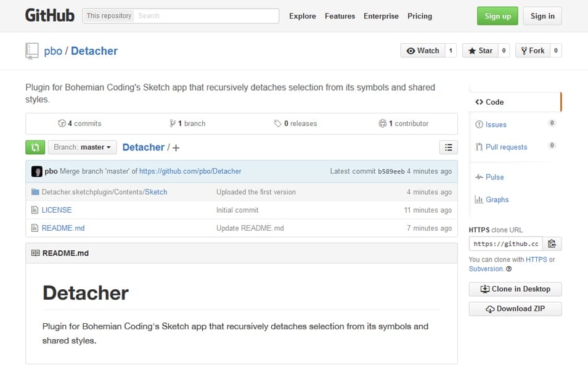This screenshot has height=370, width=588.
Task: Click the Explore menu item
Action: click(302, 16)
